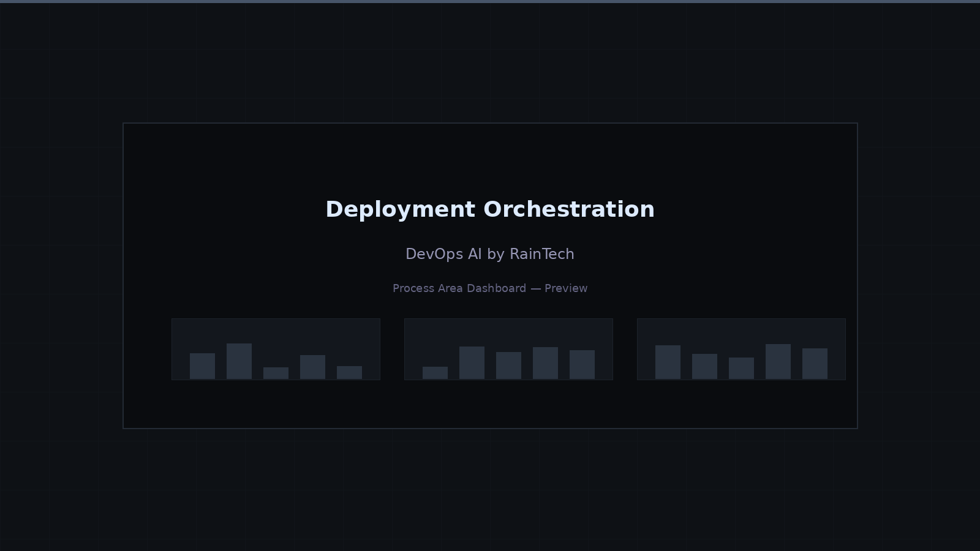
Task: Select the shortest bar in the left chart
Action: click(276, 372)
